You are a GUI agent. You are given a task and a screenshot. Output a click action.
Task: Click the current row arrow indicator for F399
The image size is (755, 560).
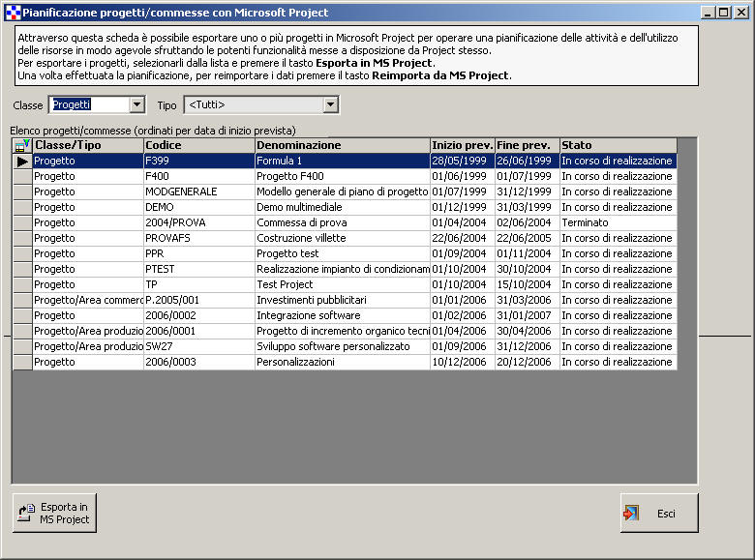pyautogui.click(x=21, y=162)
